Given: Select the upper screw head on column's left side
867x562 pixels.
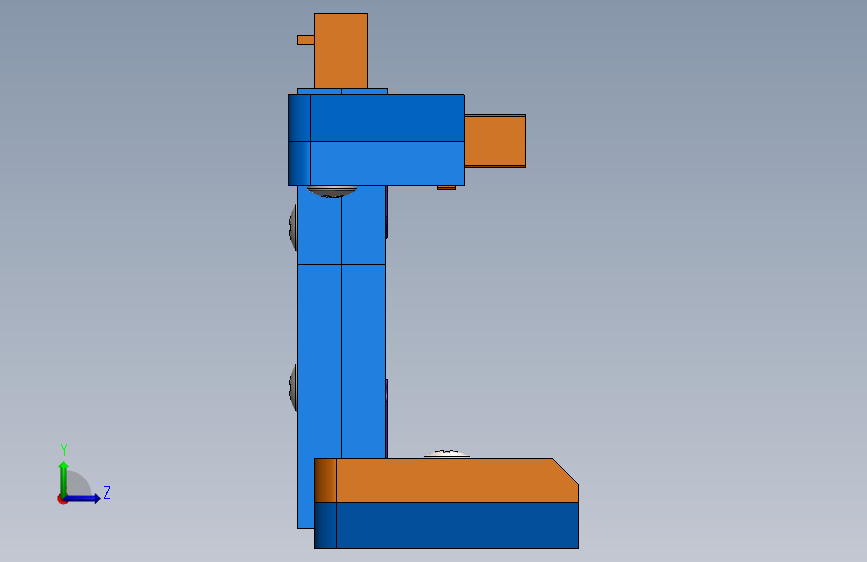Looking at the screenshot, I should 293,227.
